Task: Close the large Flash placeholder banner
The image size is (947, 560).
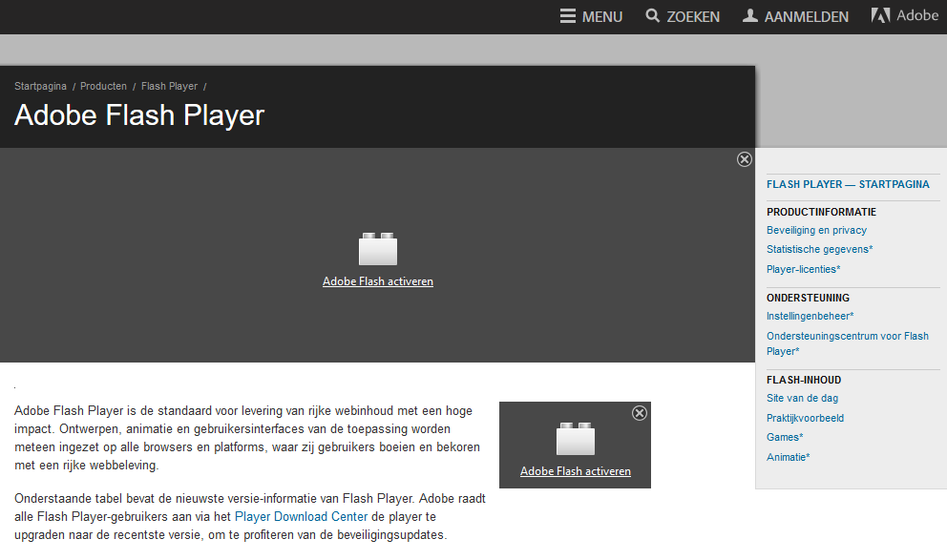Action: click(744, 159)
